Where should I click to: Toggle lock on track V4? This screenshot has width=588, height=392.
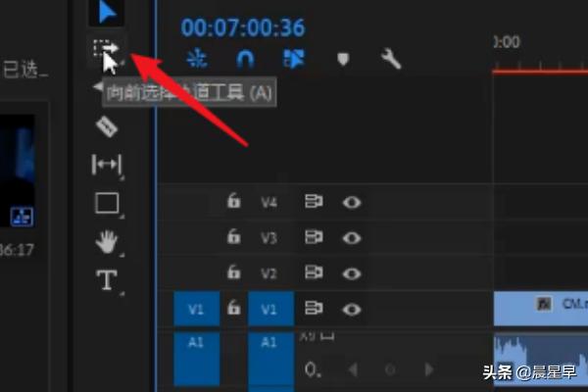[233, 200]
